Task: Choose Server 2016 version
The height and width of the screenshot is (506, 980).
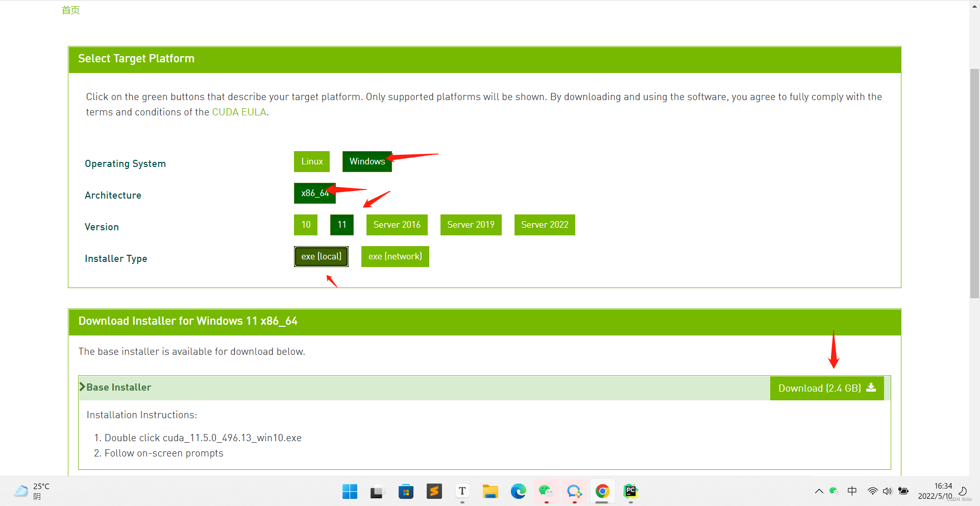Action: [397, 225]
